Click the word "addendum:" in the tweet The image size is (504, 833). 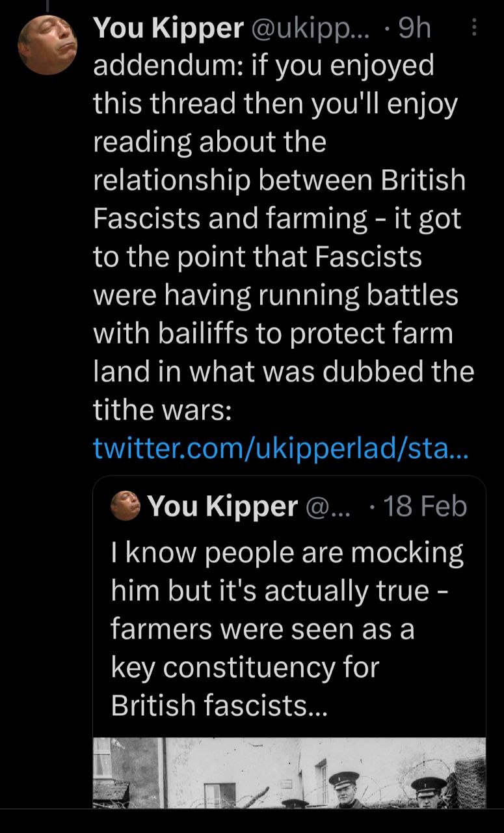165,66
